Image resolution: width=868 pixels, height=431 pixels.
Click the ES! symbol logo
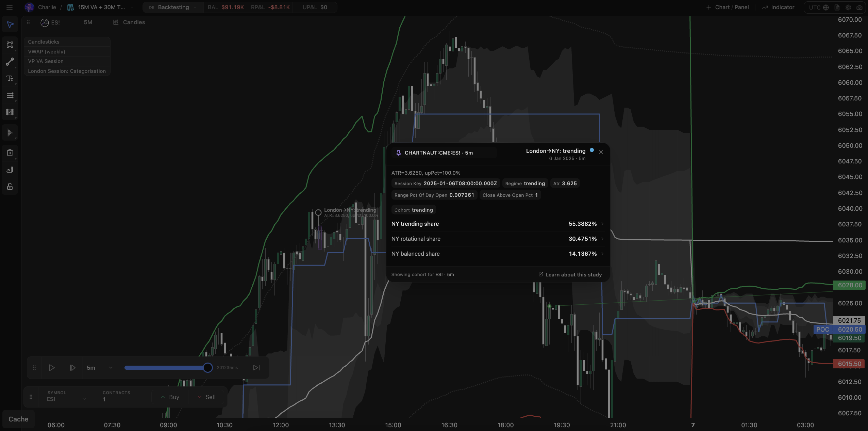coord(45,22)
